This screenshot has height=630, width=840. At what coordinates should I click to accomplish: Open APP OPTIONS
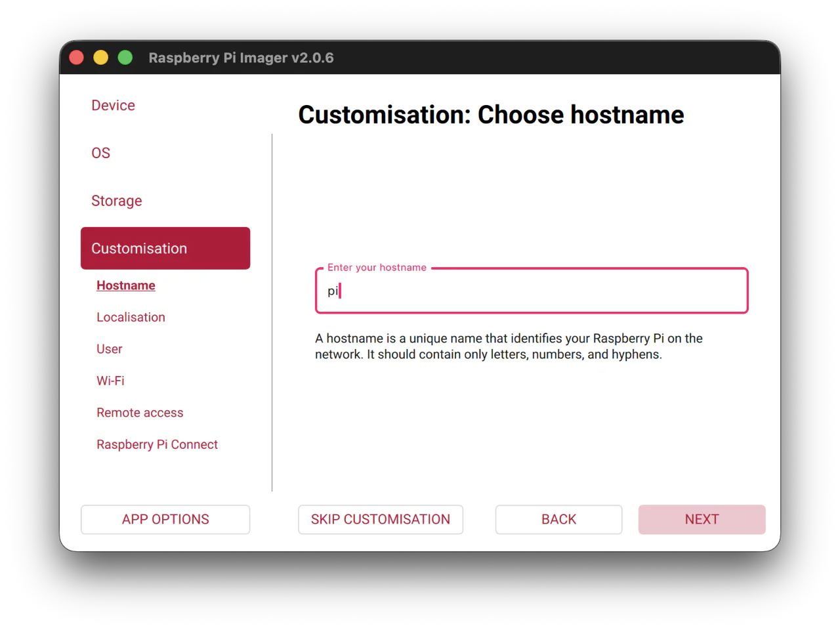pyautogui.click(x=165, y=519)
